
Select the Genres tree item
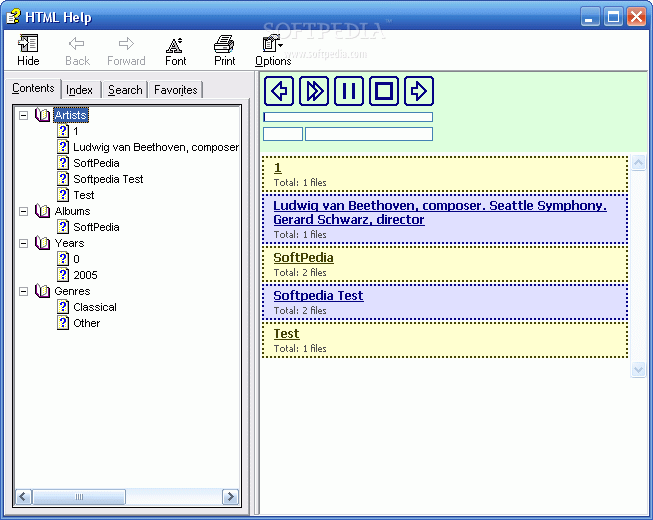point(72,291)
